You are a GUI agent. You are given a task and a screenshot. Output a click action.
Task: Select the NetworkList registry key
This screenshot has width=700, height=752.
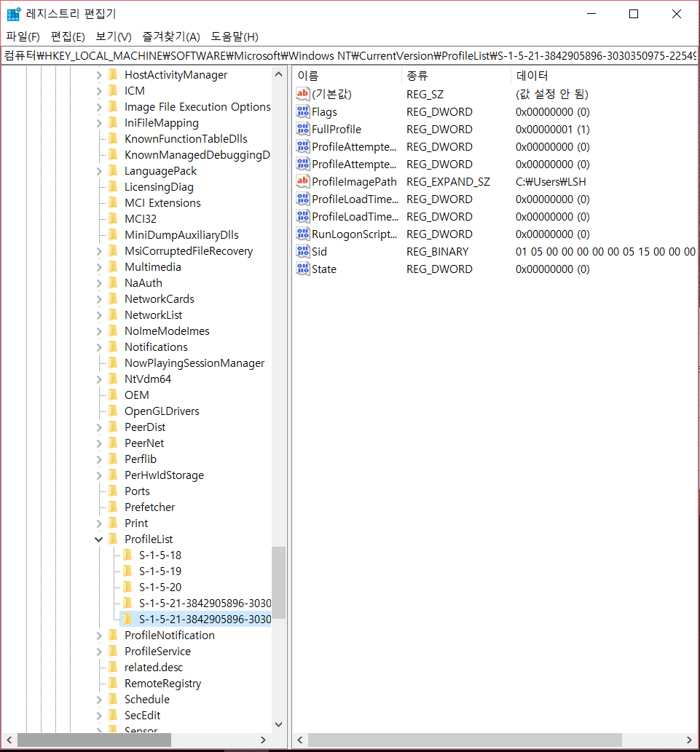tap(154, 315)
